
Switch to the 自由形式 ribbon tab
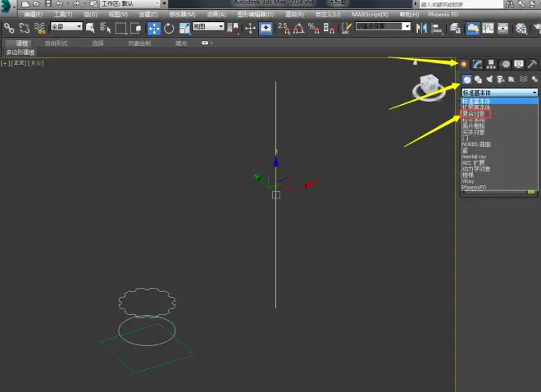click(x=57, y=43)
